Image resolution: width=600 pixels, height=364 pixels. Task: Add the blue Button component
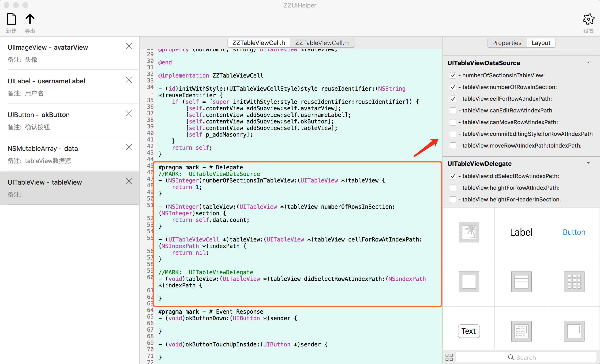coord(574,232)
